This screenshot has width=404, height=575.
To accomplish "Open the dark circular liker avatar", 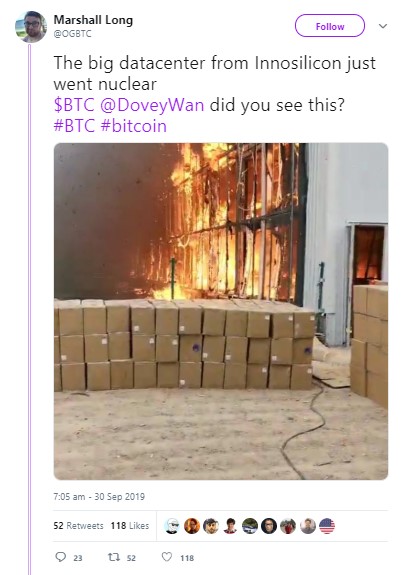I will click(269, 526).
